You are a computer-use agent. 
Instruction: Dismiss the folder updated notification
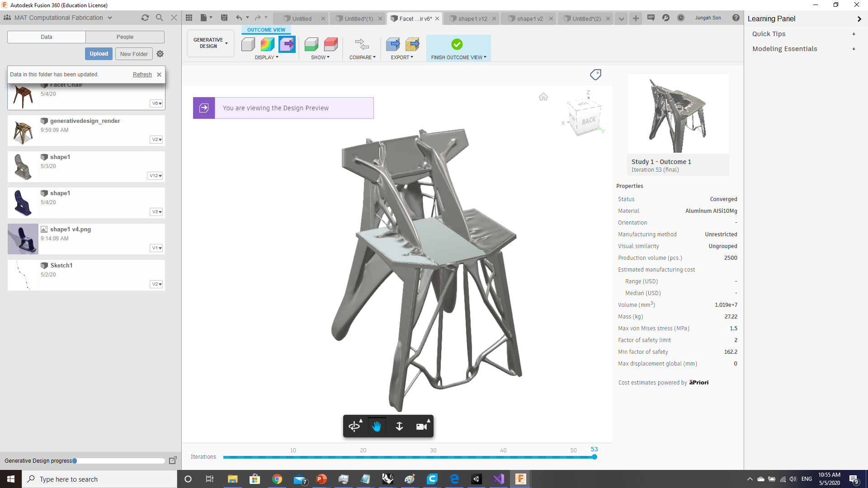pyautogui.click(x=159, y=75)
